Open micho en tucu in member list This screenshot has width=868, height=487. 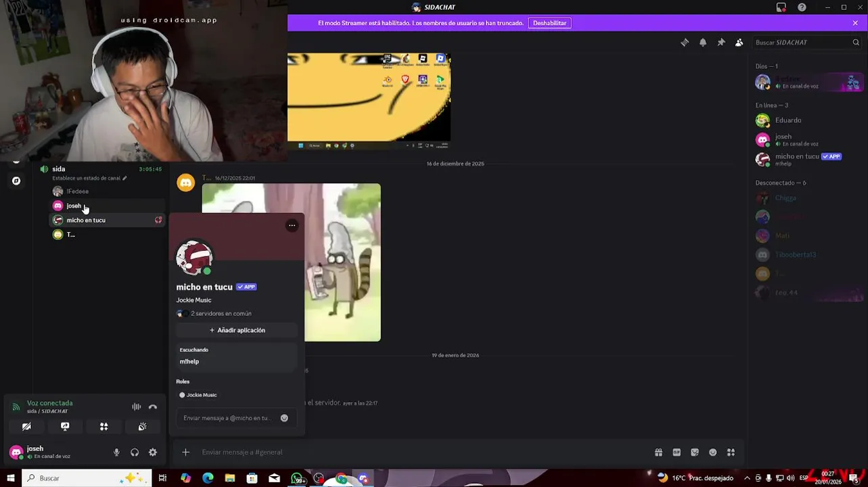807,160
